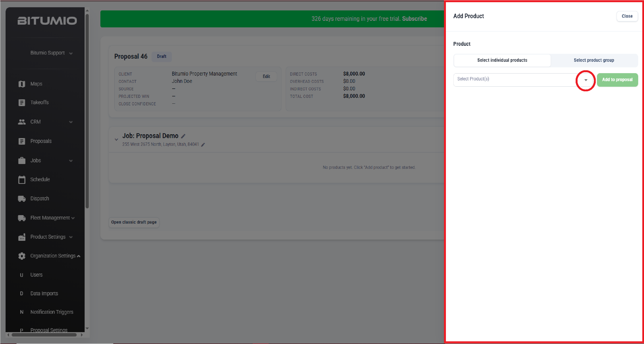Switch to Select product group tab

pyautogui.click(x=594, y=60)
